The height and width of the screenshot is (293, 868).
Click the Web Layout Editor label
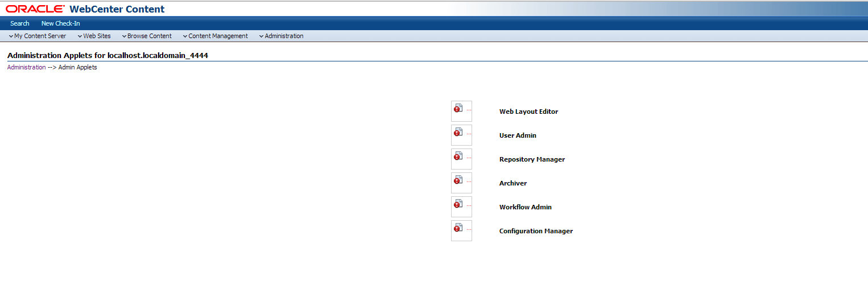(529, 112)
